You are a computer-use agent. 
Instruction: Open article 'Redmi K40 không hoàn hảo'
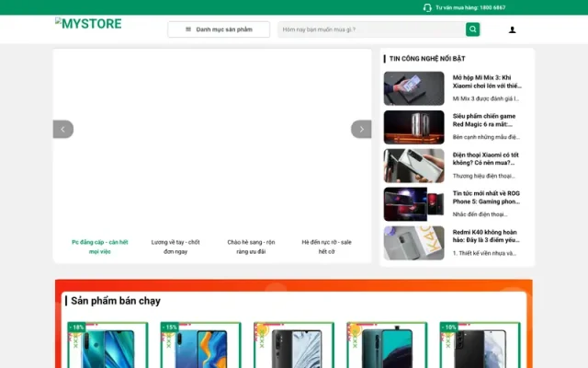pyautogui.click(x=486, y=236)
